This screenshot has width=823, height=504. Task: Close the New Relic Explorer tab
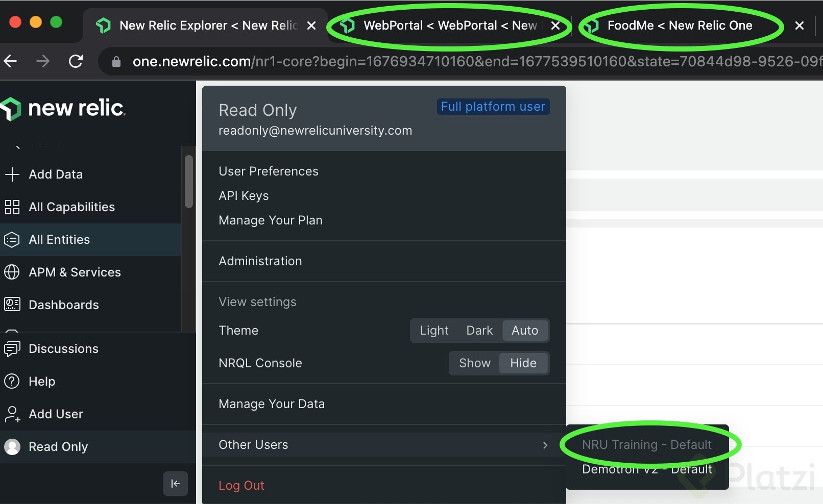tap(311, 26)
